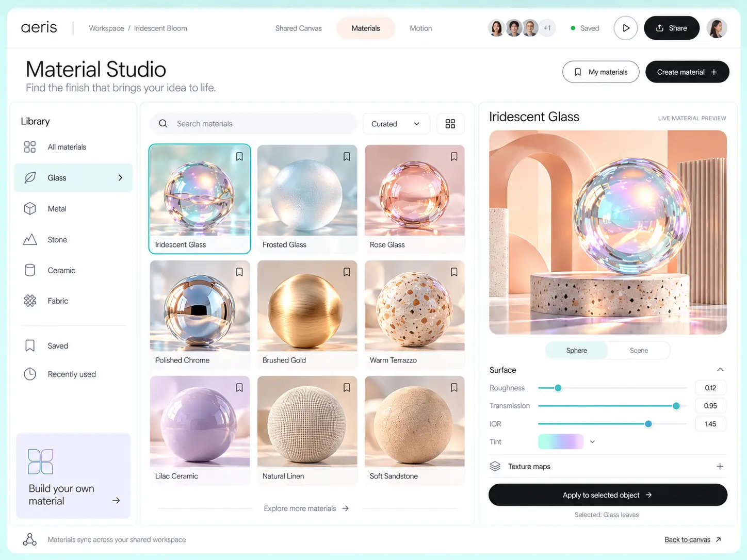Click the workspace sync icon in footer

coord(30,539)
